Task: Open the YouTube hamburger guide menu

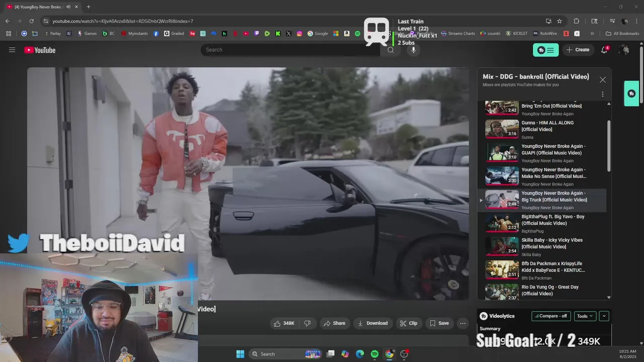Action: [x=12, y=50]
